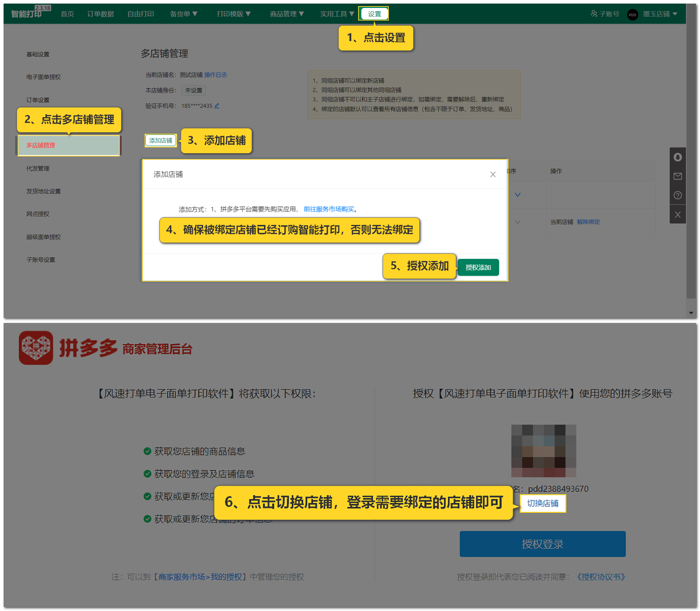Open the help question mark icon
The width and height of the screenshot is (700, 611).
tap(678, 195)
